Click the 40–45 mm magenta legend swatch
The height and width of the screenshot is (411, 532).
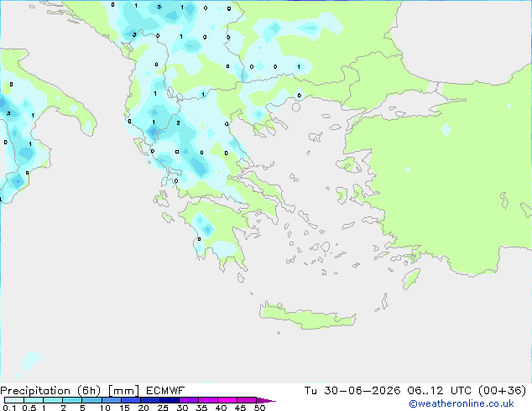[227, 400]
